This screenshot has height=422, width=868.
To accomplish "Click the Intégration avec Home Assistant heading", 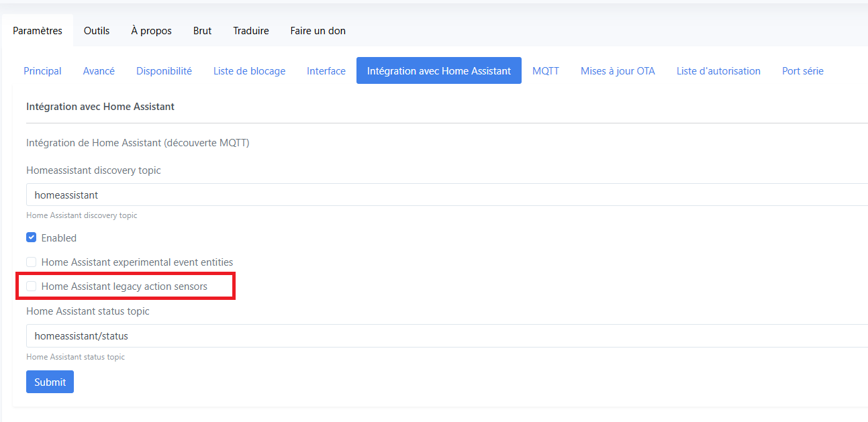I will pyautogui.click(x=100, y=106).
